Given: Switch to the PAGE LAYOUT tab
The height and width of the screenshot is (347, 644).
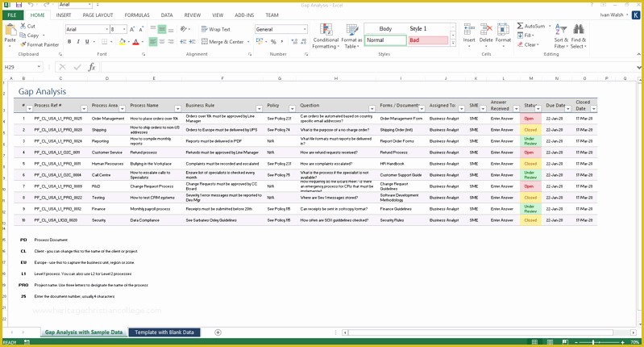Looking at the screenshot, I should (98, 15).
